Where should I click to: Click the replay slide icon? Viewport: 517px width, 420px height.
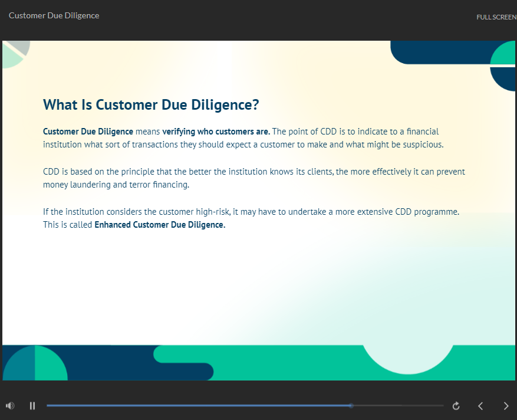[456, 406]
